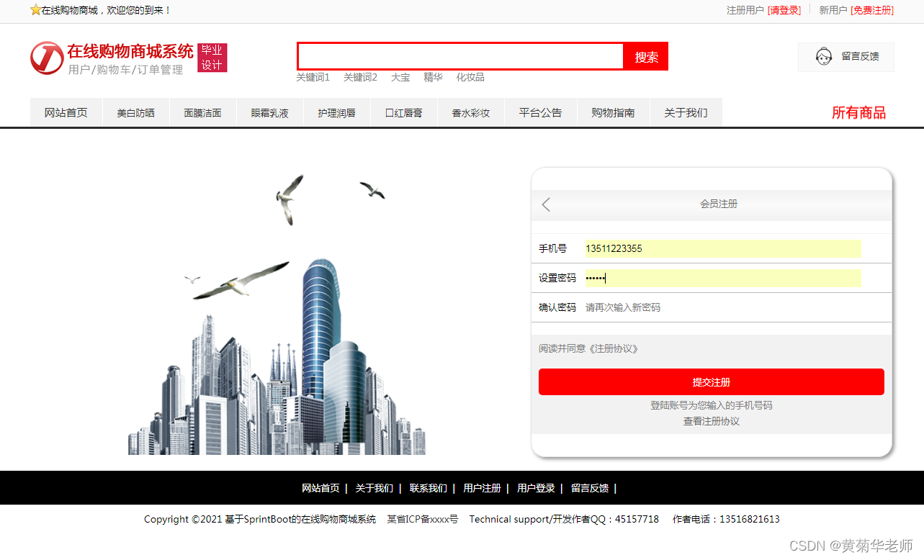
Task: Click the 免费注册 register link
Action: click(x=872, y=10)
